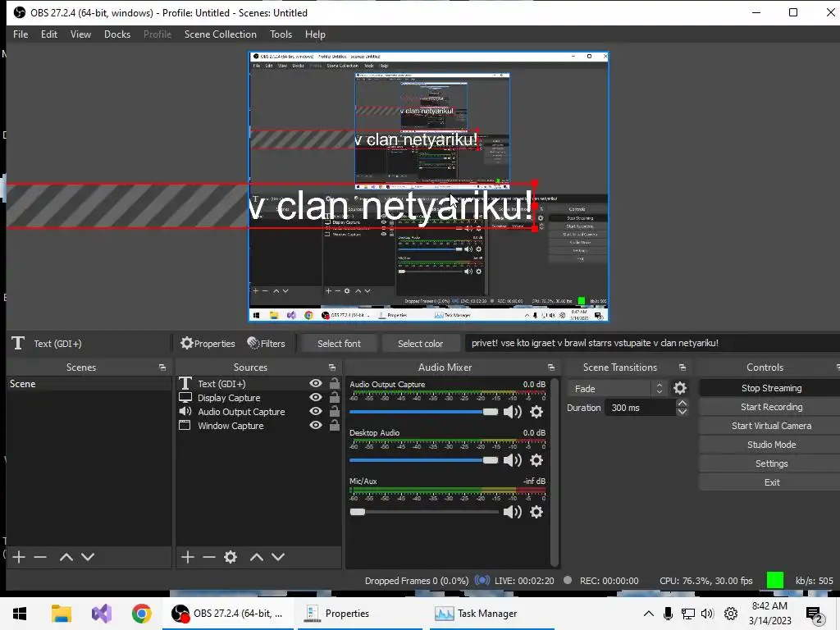Open transition properties gear next to Fade
Image resolution: width=840 pixels, height=630 pixels.
point(680,388)
